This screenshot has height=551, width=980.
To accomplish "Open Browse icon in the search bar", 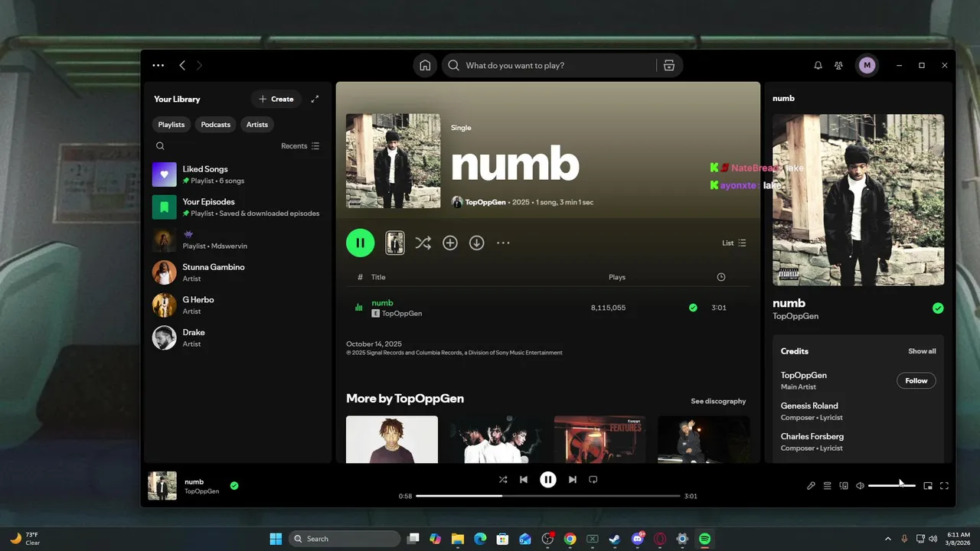I will pyautogui.click(x=669, y=66).
